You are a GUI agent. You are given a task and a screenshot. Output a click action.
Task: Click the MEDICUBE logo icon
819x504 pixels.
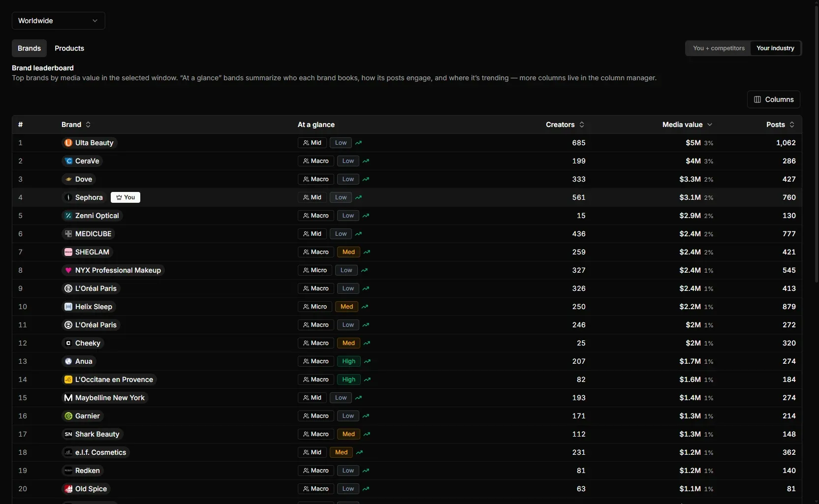coord(68,234)
